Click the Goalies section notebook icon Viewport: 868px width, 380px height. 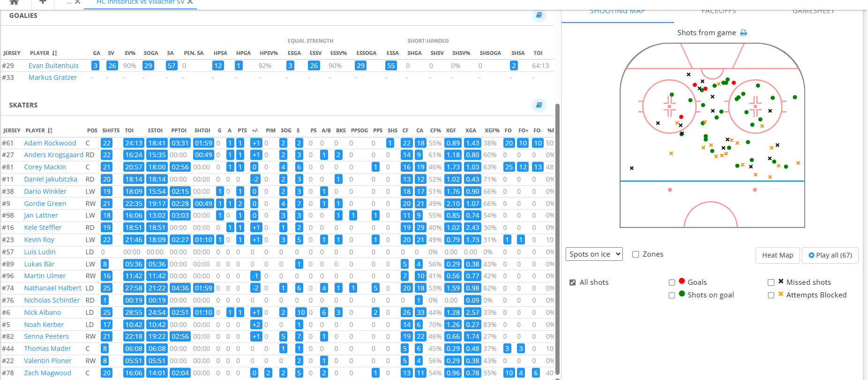[539, 15]
